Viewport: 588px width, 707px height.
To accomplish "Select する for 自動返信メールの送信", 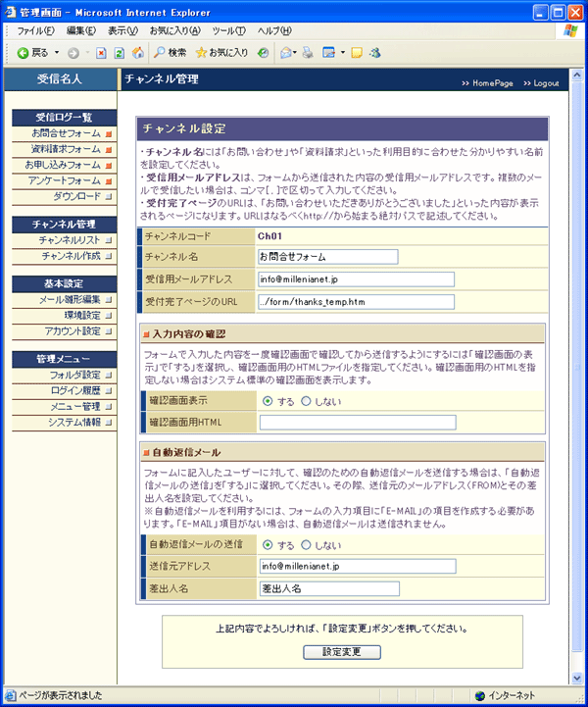I will pyautogui.click(x=268, y=544).
